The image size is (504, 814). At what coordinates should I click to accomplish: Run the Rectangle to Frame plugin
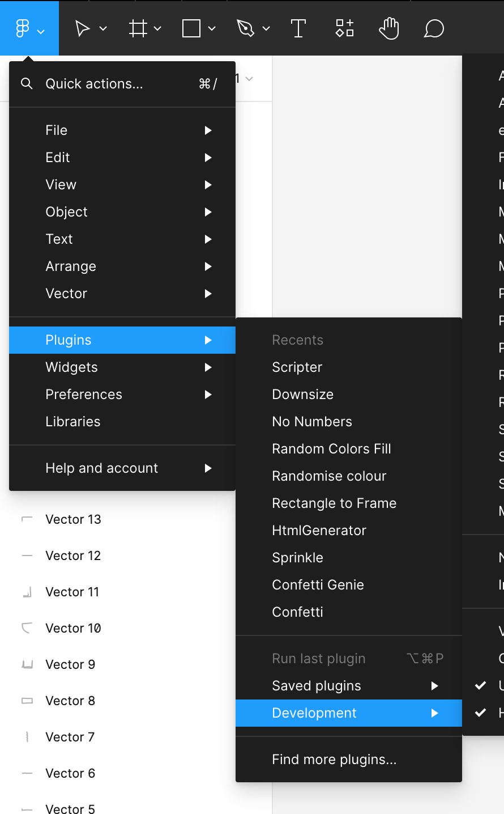349,503
